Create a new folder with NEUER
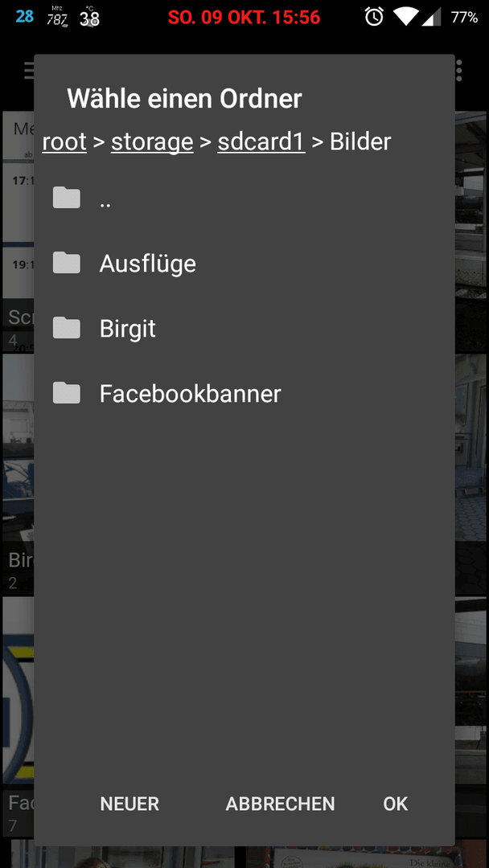Viewport: 489px width, 868px height. click(x=129, y=804)
